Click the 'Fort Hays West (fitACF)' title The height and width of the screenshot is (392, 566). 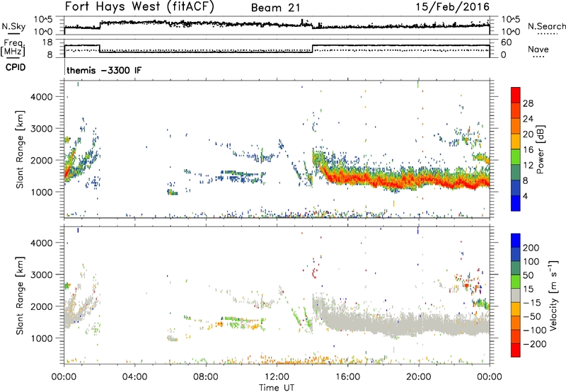pos(139,6)
